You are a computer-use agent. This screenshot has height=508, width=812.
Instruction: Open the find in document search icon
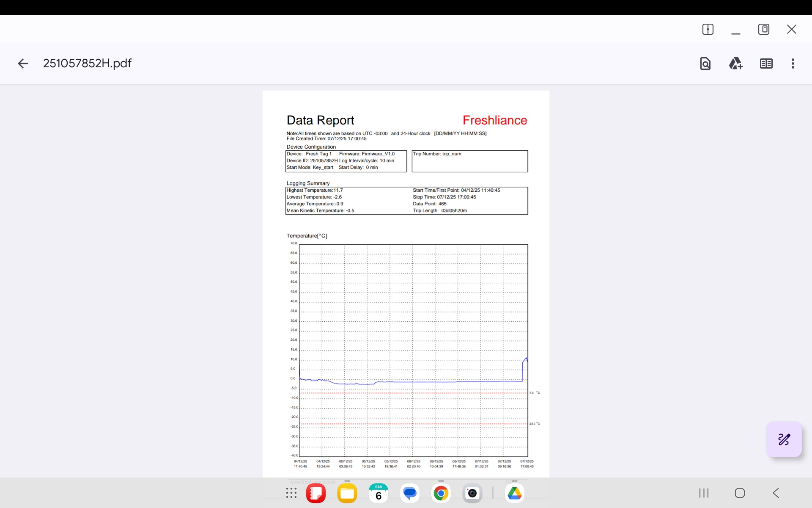(705, 63)
